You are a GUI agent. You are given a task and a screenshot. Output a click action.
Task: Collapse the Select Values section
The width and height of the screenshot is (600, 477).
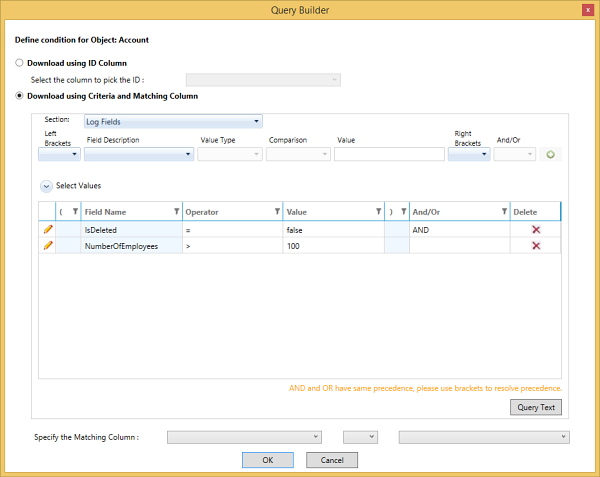[x=46, y=186]
